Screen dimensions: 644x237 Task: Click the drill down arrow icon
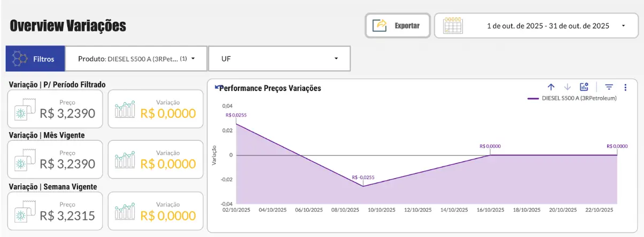pos(568,87)
